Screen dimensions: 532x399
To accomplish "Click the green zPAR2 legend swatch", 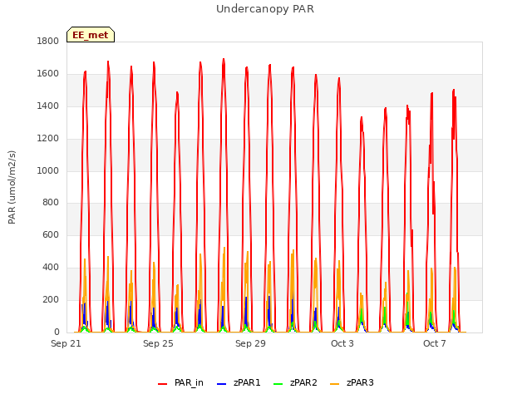I will tap(278, 384).
